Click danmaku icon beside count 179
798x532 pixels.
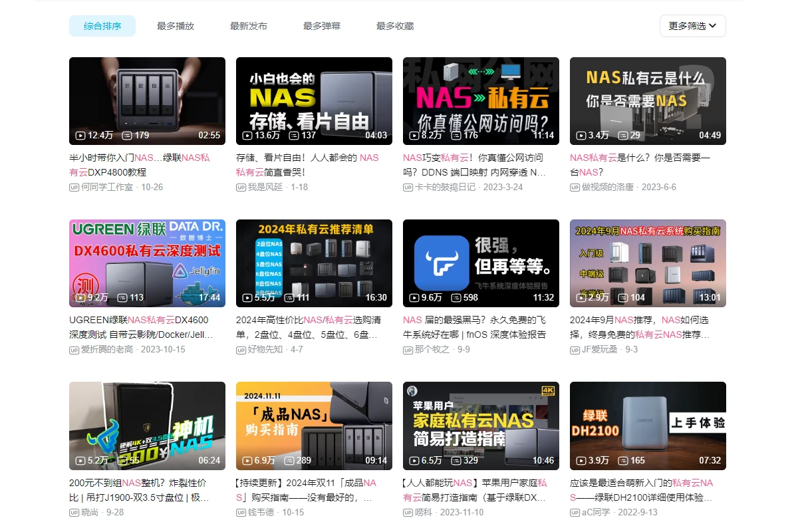point(126,135)
